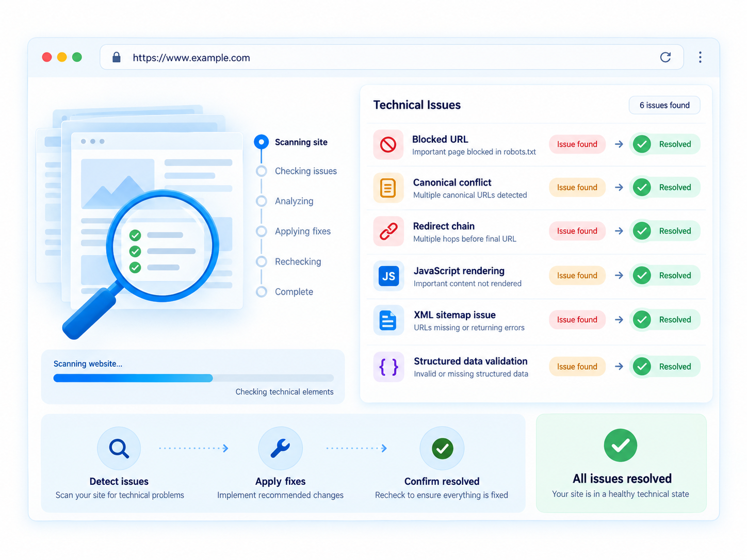Click the arrow in the Blocked URL row
The width and height of the screenshot is (747, 560).
tap(619, 144)
